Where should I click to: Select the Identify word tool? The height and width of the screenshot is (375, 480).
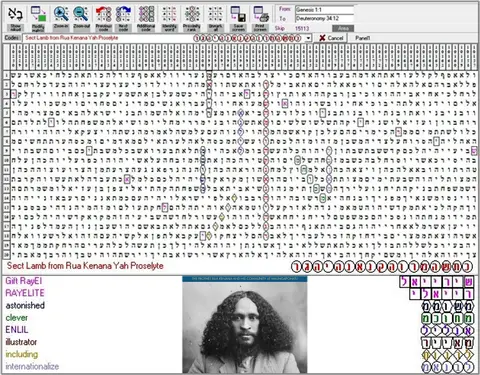coord(169,19)
